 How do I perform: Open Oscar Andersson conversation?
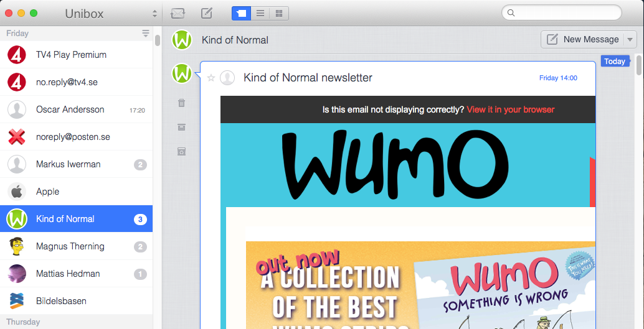click(77, 109)
